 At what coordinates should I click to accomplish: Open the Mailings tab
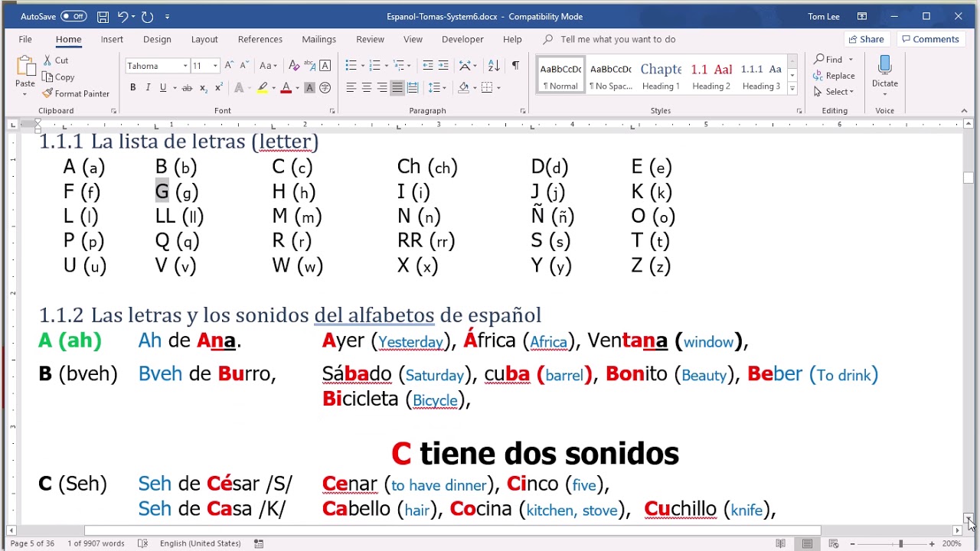(x=318, y=39)
